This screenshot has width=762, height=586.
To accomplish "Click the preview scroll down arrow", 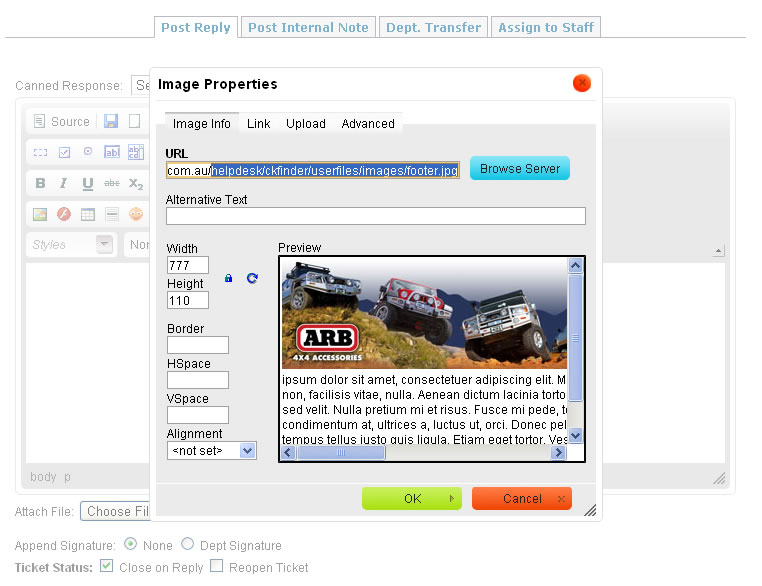I will 575,435.
